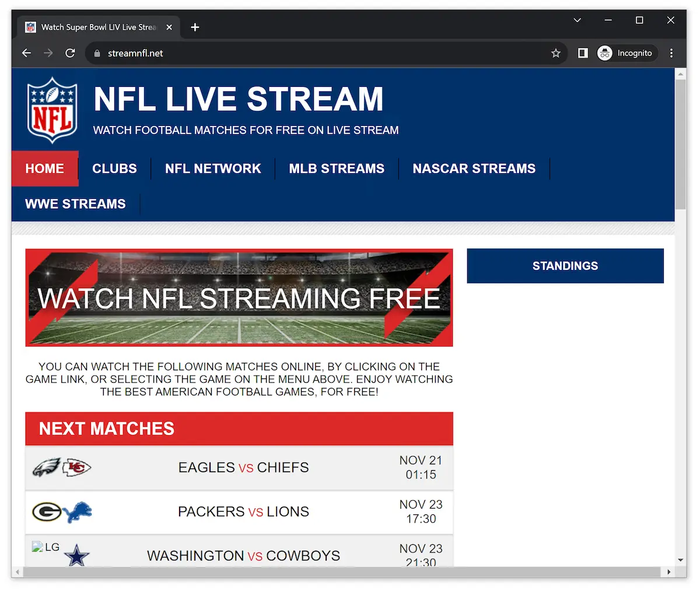Click the horizontal scrollbar right arrow

tap(669, 572)
